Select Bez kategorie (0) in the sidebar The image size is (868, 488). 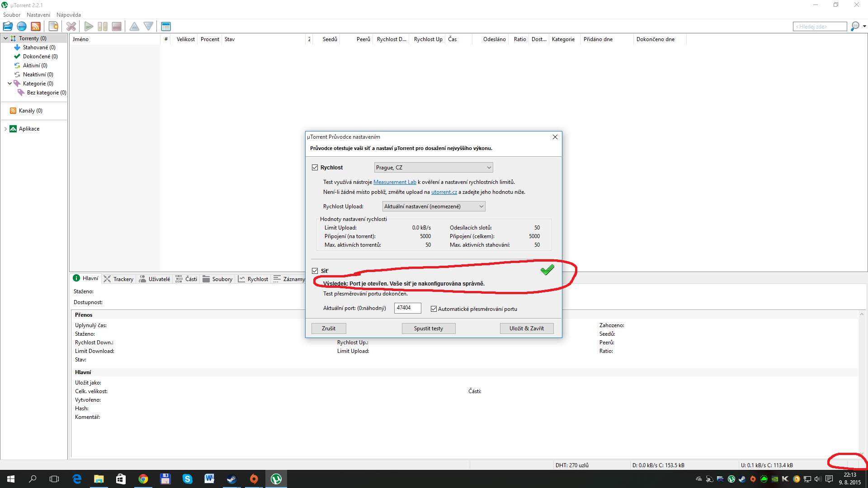pos(46,93)
